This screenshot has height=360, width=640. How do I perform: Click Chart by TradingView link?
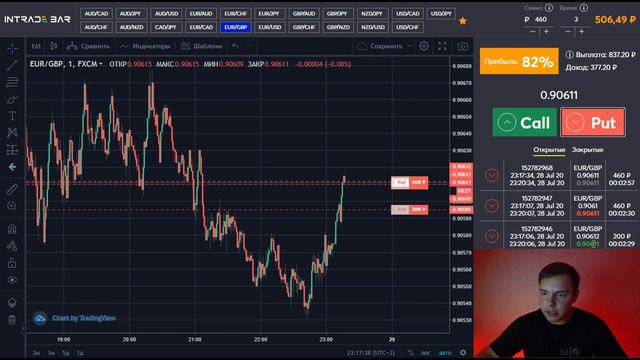(84, 318)
